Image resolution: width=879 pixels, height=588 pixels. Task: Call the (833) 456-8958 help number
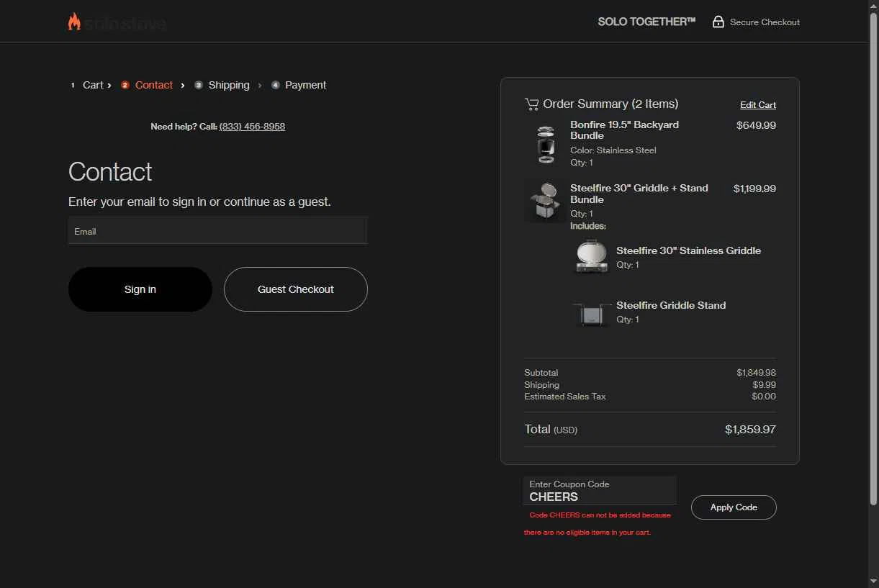[x=252, y=127]
